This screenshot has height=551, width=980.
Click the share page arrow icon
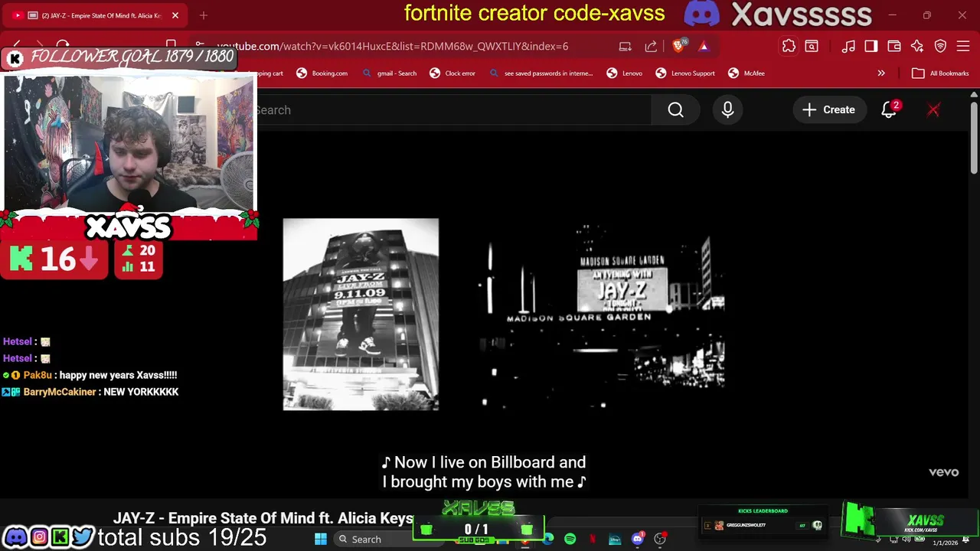tap(651, 46)
